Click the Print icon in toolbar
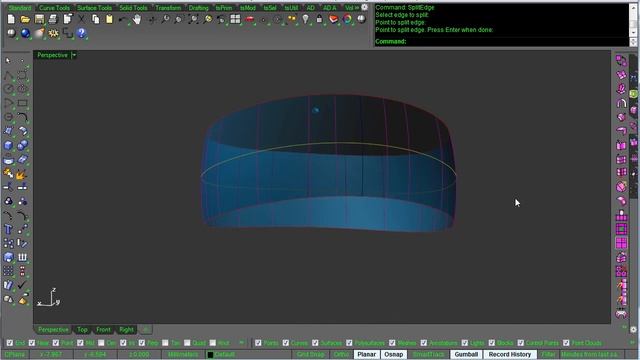 click(53, 19)
